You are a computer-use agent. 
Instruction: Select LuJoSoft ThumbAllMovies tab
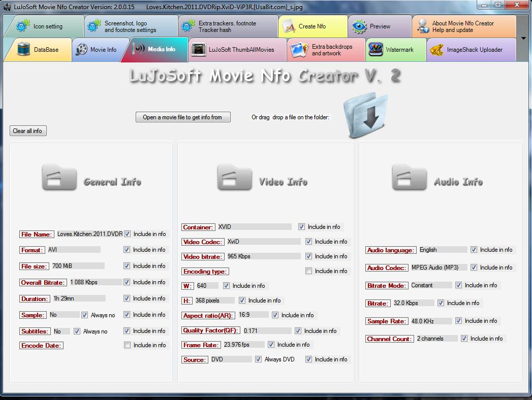[237, 50]
